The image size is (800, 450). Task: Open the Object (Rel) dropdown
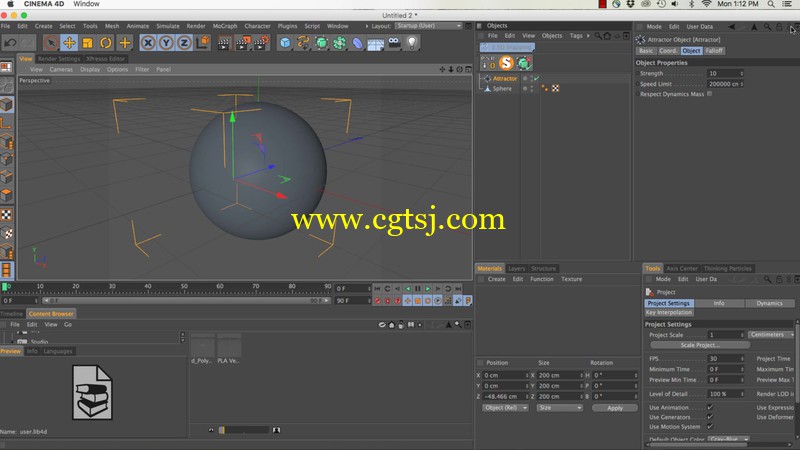pyautogui.click(x=505, y=408)
